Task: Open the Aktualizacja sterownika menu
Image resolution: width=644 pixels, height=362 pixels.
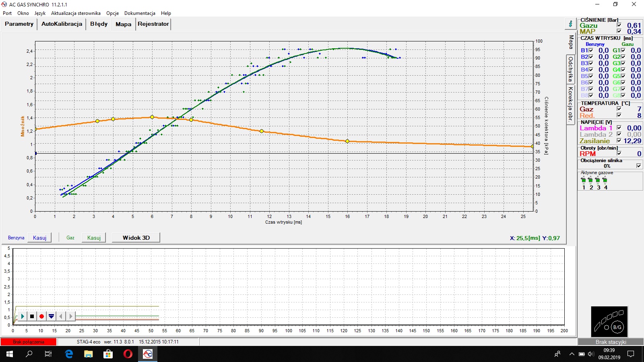Action: 76,13
